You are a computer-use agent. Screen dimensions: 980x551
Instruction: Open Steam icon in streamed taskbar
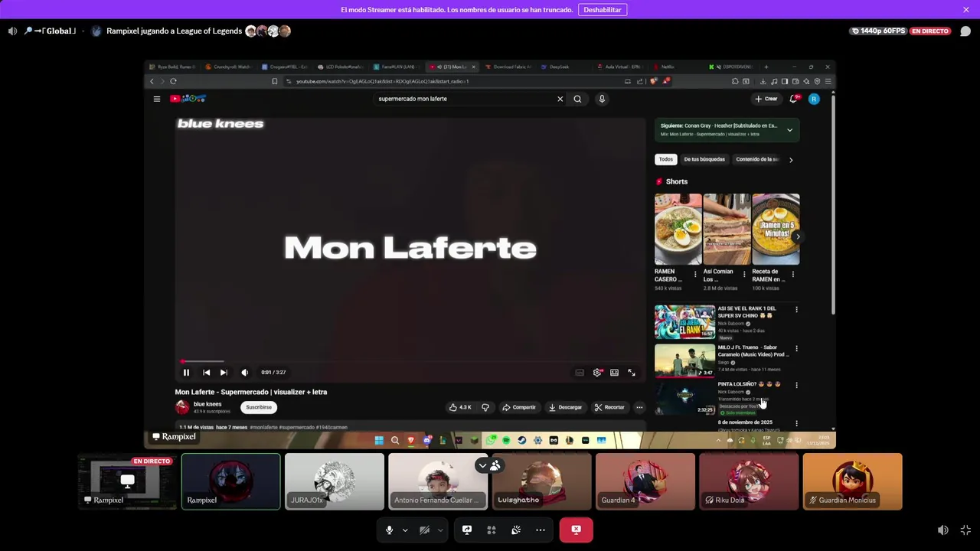coord(522,440)
